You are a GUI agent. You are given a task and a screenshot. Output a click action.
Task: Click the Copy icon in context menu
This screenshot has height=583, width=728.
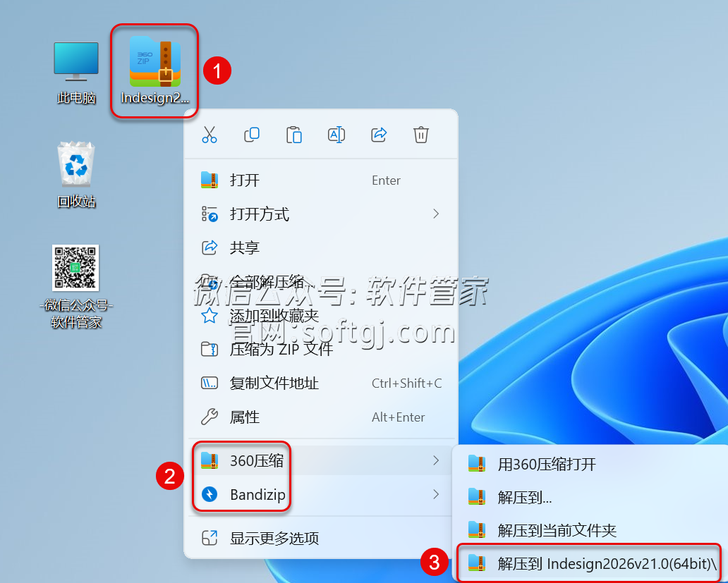click(x=252, y=135)
